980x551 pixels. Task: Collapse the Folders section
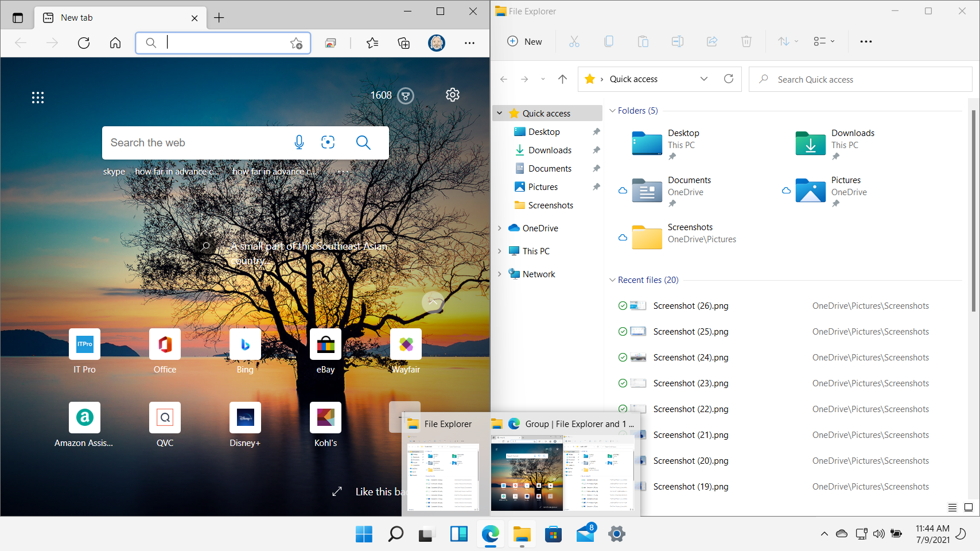coord(612,110)
